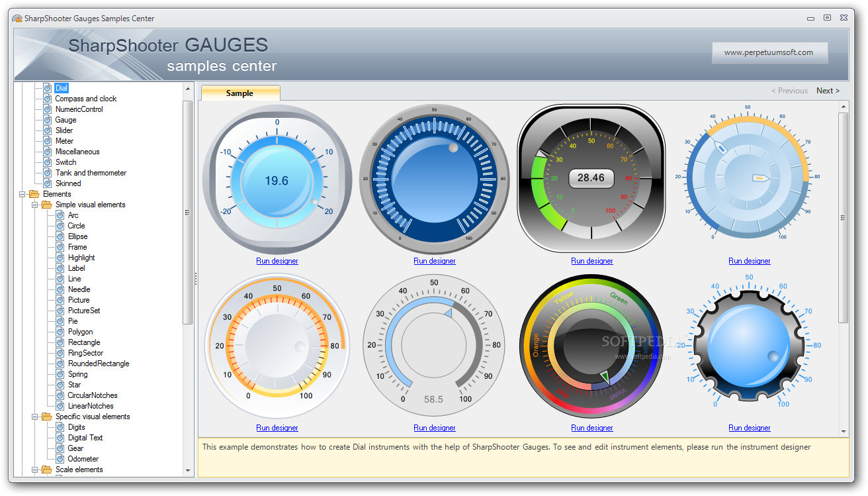The image size is (868, 496).
Task: Click the splitter grip beside the tree panel
Action: tap(196, 279)
